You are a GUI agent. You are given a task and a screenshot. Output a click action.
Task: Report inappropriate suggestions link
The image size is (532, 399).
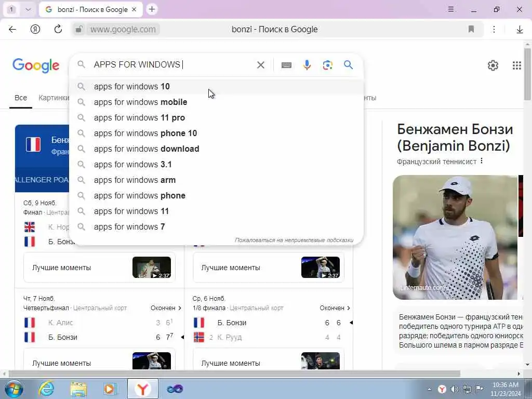[x=294, y=240]
